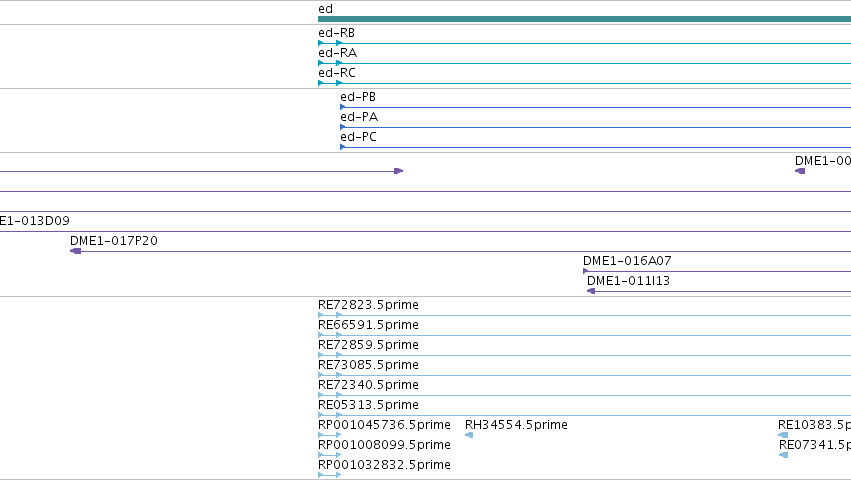This screenshot has height=480, width=851.
Task: Select the DME1-011I13 clone label
Action: tap(628, 281)
